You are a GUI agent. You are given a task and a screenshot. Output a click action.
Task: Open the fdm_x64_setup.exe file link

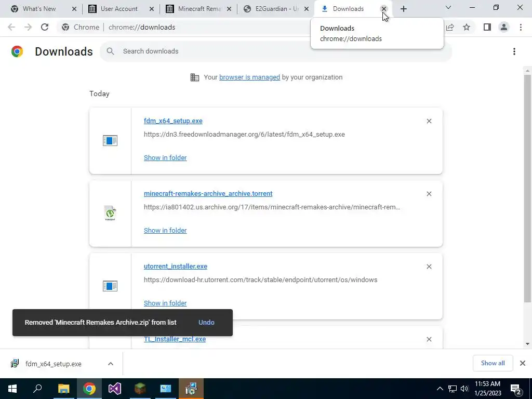(x=173, y=121)
